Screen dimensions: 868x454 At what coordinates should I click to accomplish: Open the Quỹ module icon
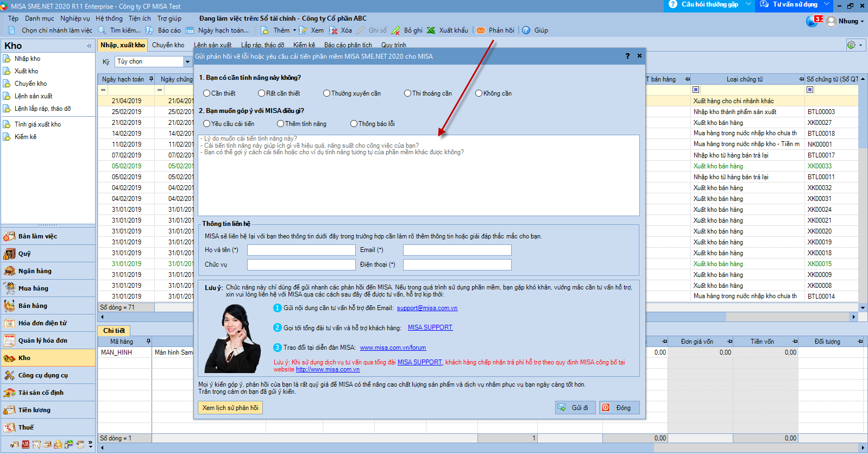(x=9, y=254)
